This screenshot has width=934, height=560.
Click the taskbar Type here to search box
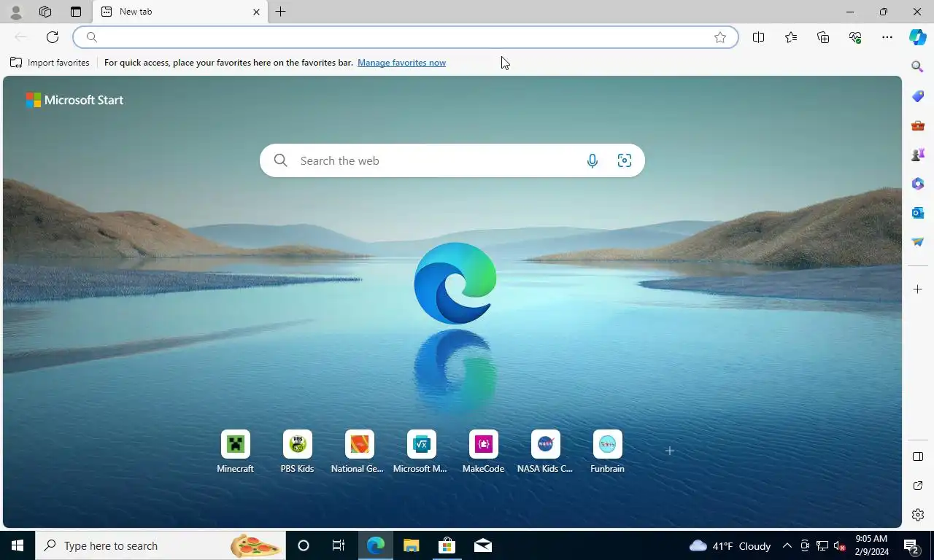point(161,545)
